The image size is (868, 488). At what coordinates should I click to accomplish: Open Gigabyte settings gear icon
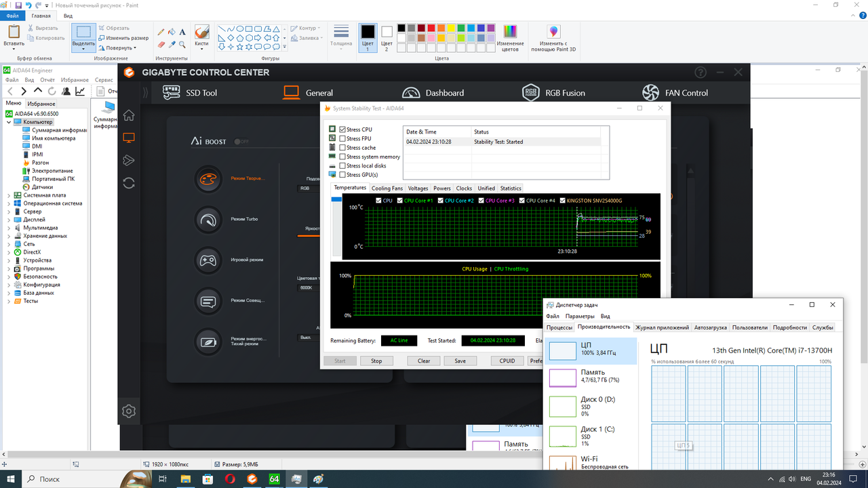tap(129, 411)
